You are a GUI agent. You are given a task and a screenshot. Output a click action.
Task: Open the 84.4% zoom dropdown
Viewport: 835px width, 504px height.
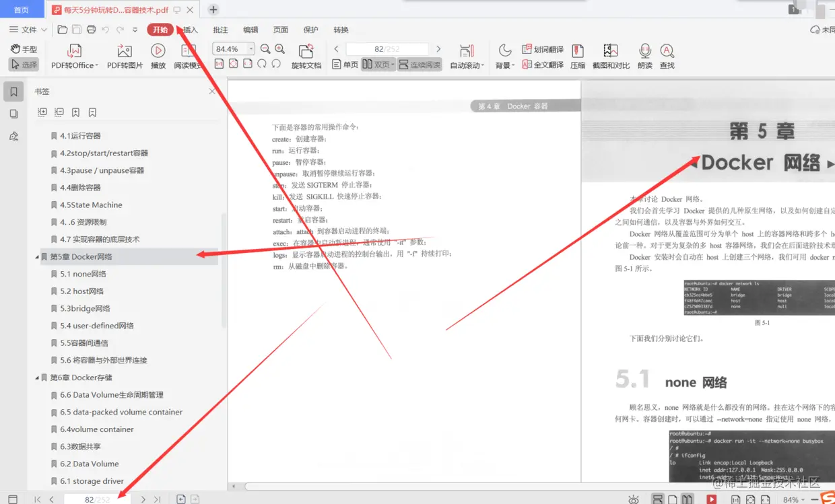[251, 49]
